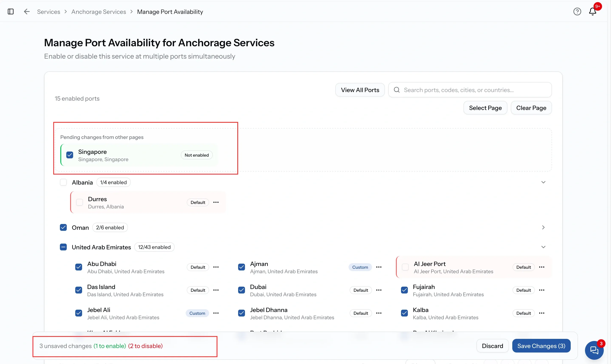Image resolution: width=611 pixels, height=364 pixels.
Task: Open the chat support bubble
Action: [594, 350]
